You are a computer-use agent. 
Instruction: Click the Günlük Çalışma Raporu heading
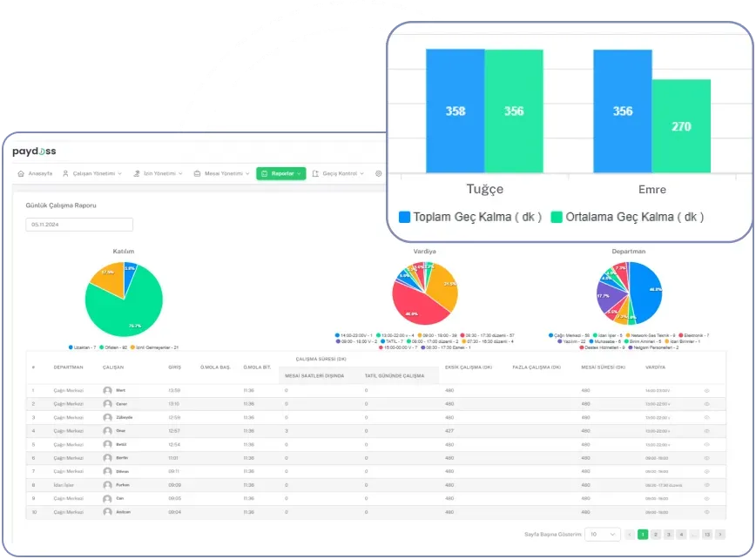(x=61, y=205)
